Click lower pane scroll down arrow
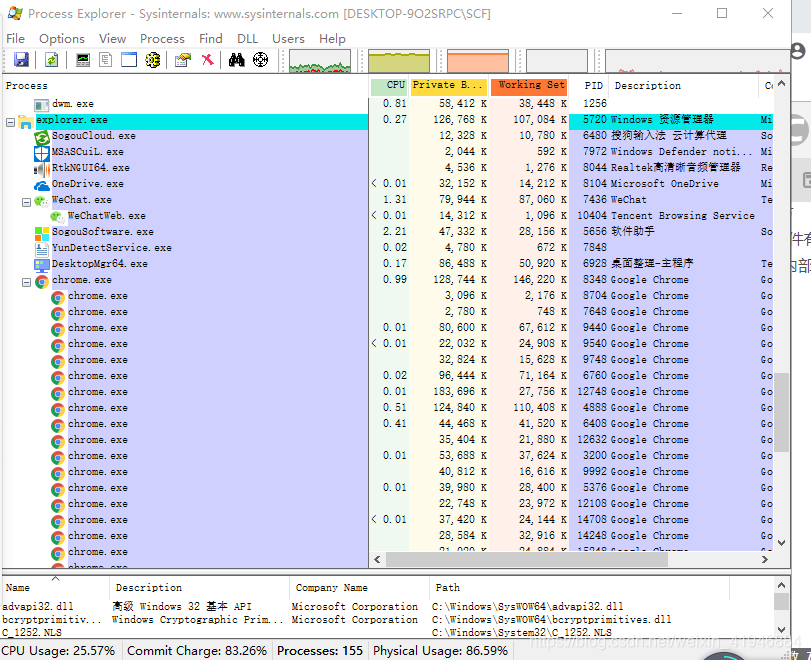 tap(782, 630)
